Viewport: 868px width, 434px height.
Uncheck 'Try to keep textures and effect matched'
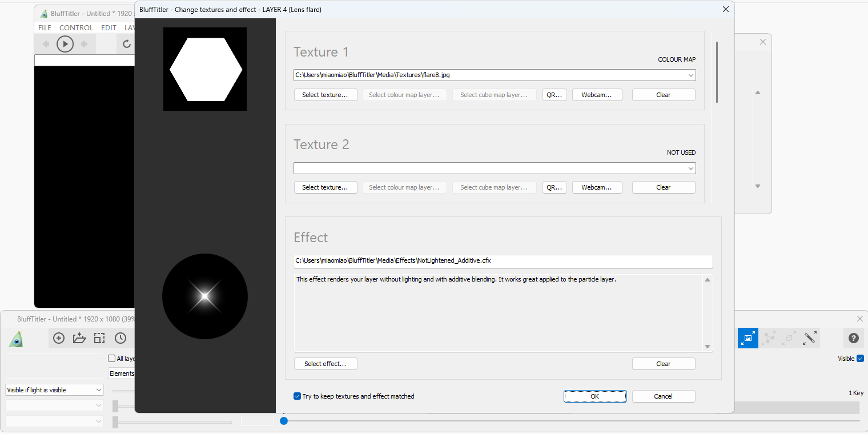click(x=297, y=396)
